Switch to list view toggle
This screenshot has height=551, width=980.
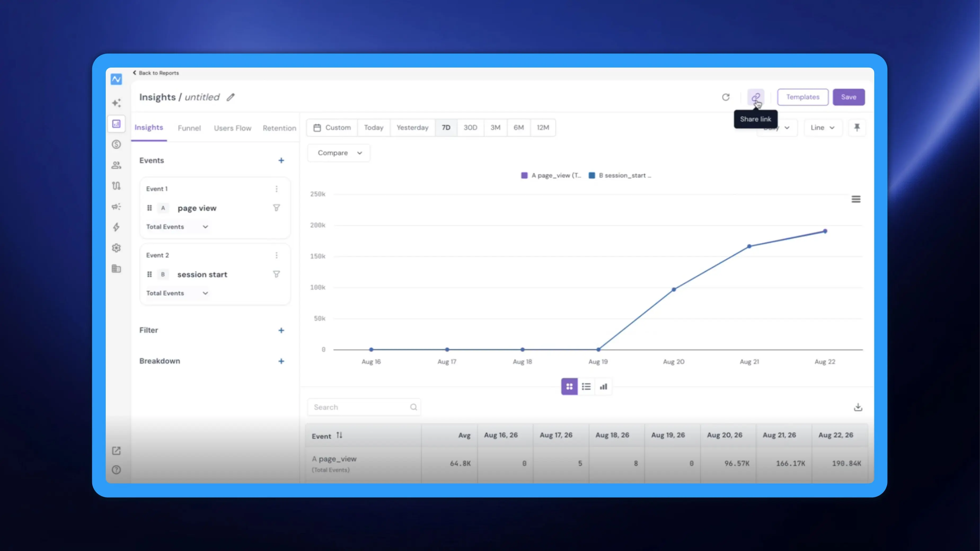(586, 387)
